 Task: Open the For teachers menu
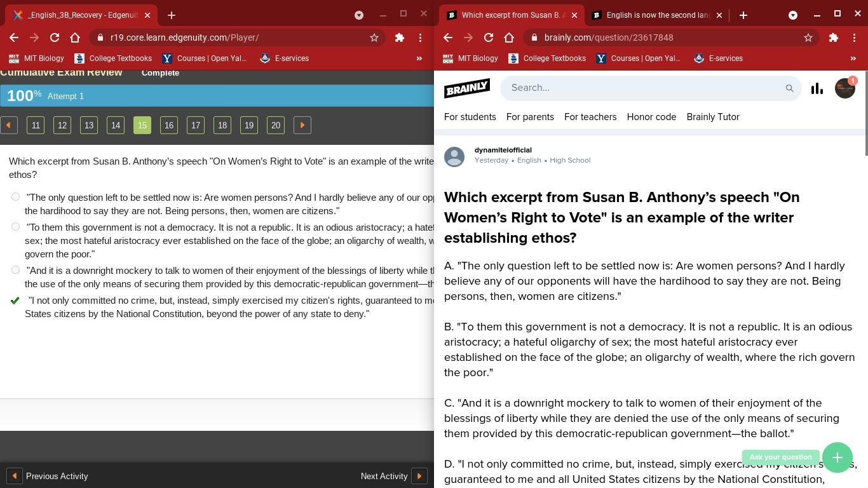point(590,117)
